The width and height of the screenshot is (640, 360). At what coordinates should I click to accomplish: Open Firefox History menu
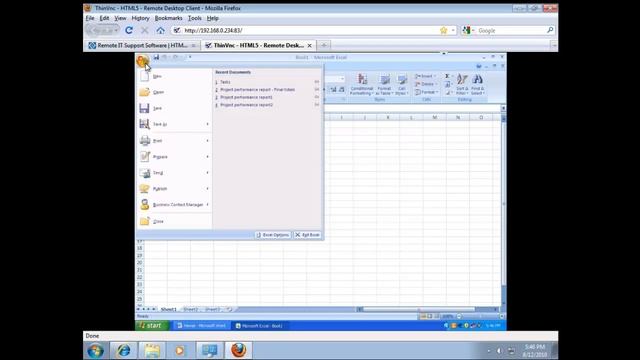(x=140, y=18)
